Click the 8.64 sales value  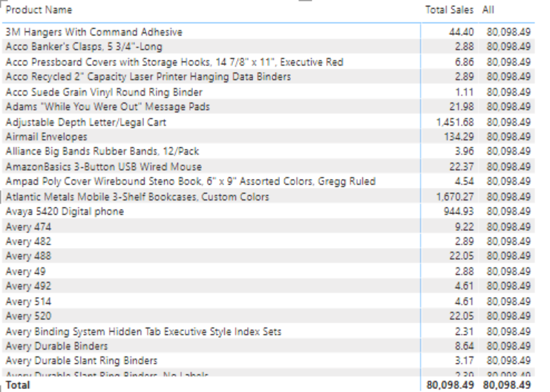[464, 346]
